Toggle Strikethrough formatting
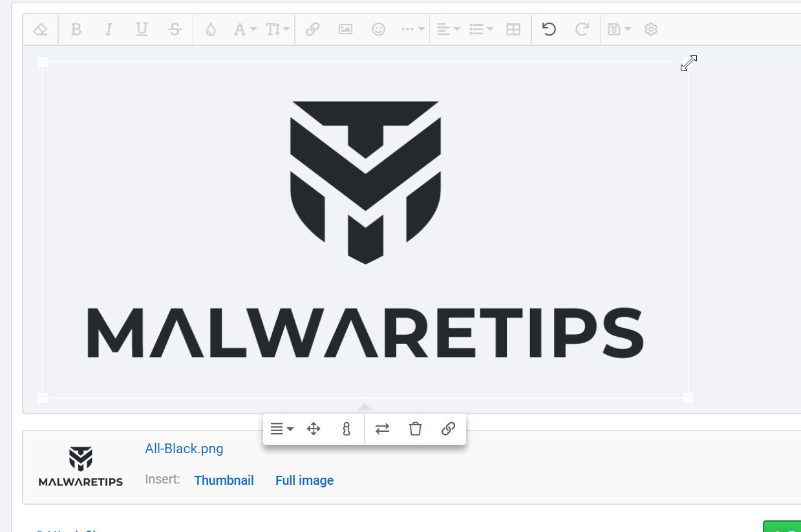Image resolution: width=801 pixels, height=532 pixels. click(x=175, y=30)
